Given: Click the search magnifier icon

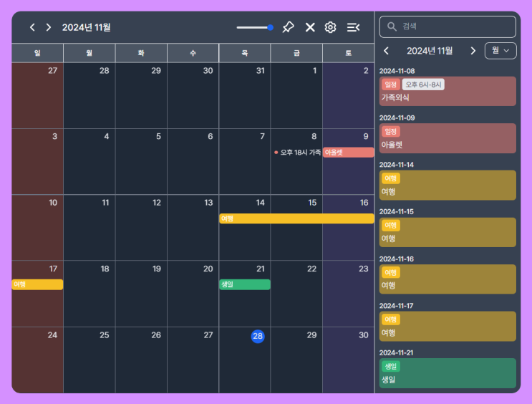Looking at the screenshot, I should point(392,27).
